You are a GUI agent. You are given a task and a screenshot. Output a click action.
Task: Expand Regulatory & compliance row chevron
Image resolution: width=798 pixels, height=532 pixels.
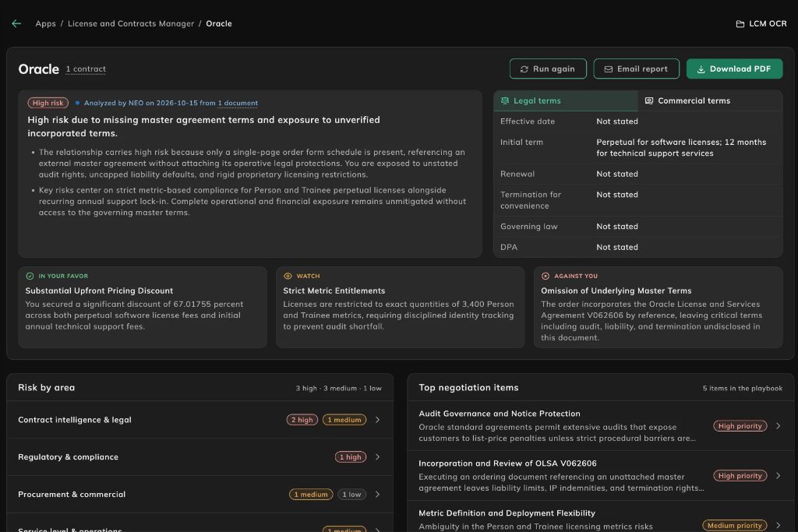(x=378, y=456)
